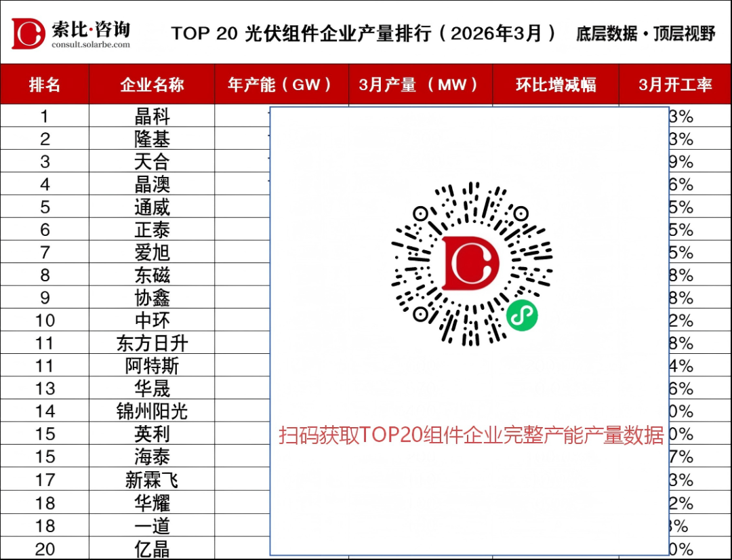Select the red circular logo top left
The height and width of the screenshot is (560, 732).
27,32
